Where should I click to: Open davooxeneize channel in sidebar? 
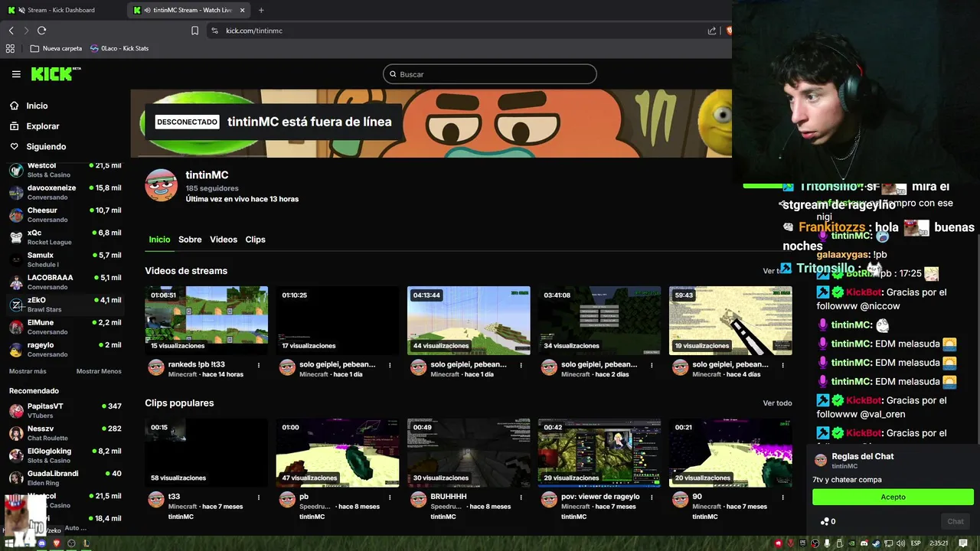point(64,192)
